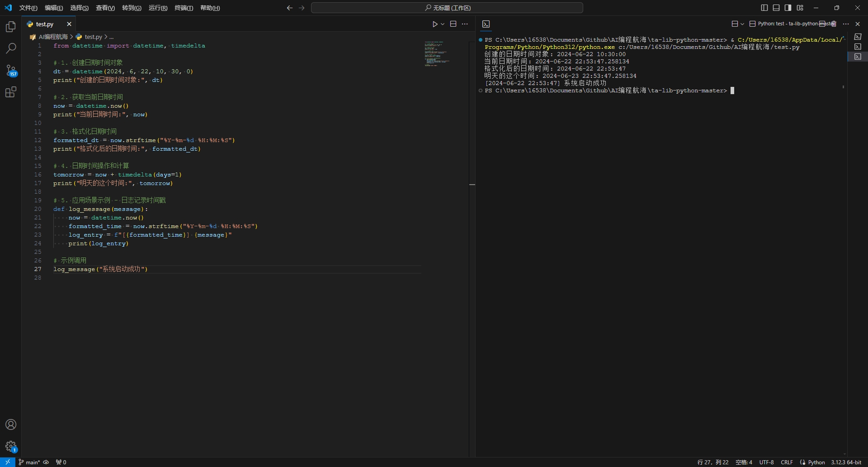The width and height of the screenshot is (868, 467).
Task: Open the Search view in activity bar
Action: tap(11, 48)
